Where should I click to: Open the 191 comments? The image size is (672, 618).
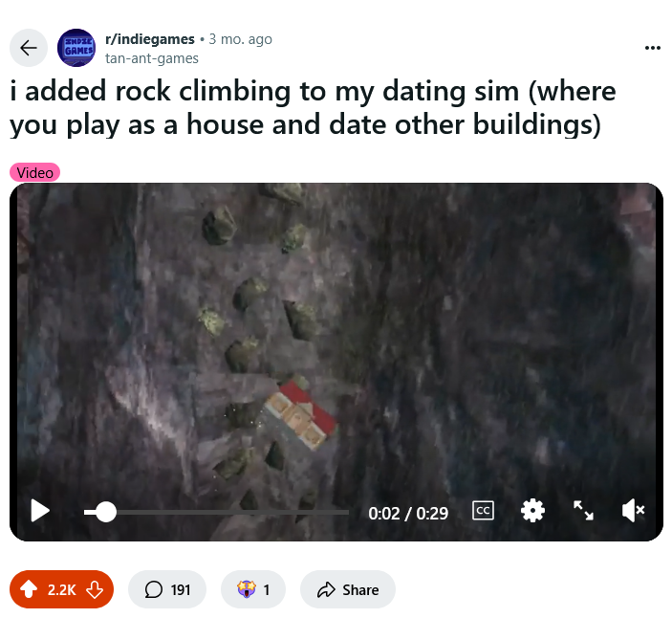(167, 589)
